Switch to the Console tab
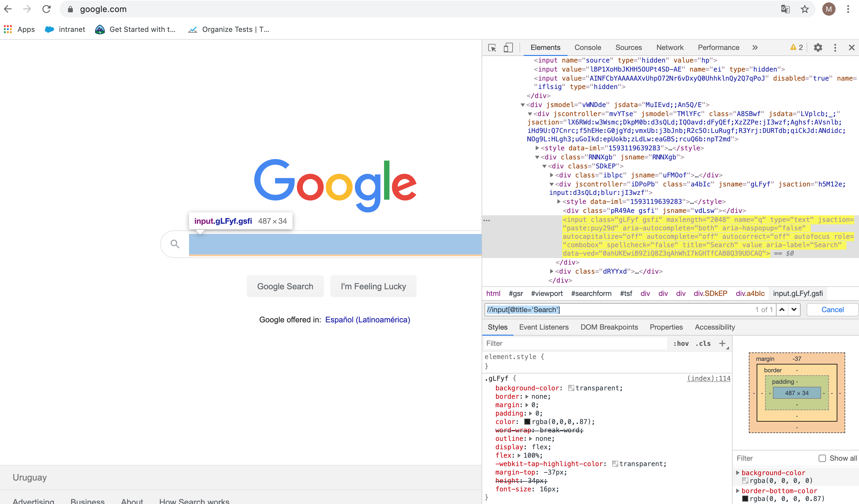The image size is (859, 504). coord(588,48)
